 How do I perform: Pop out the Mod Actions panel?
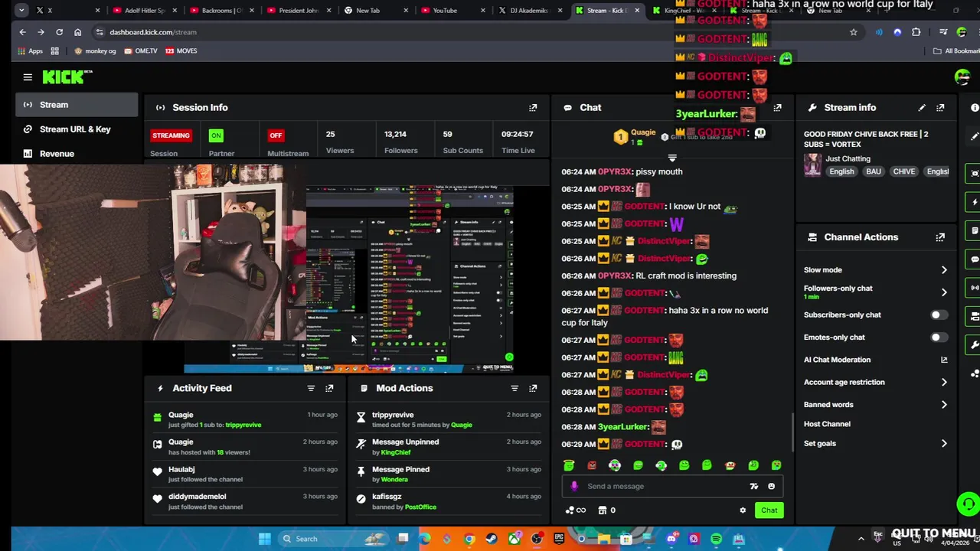coord(533,388)
